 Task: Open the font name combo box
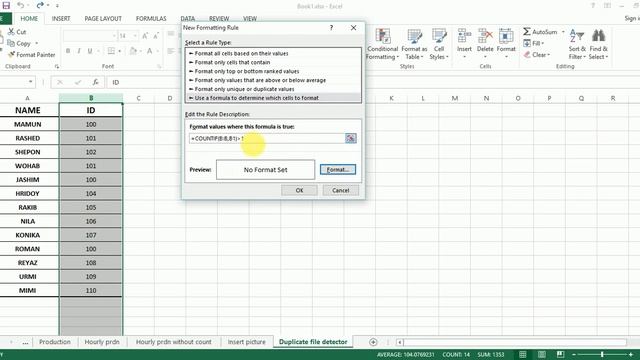point(90,36)
